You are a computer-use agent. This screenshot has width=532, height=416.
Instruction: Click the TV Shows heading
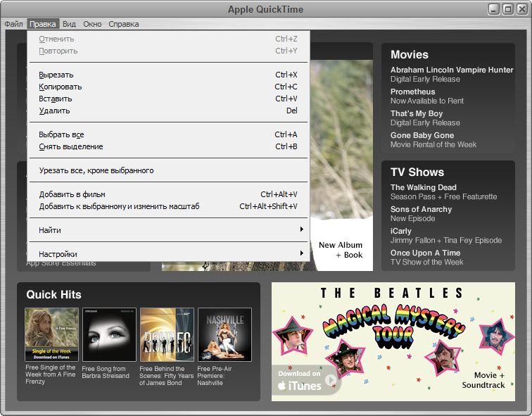[417, 172]
